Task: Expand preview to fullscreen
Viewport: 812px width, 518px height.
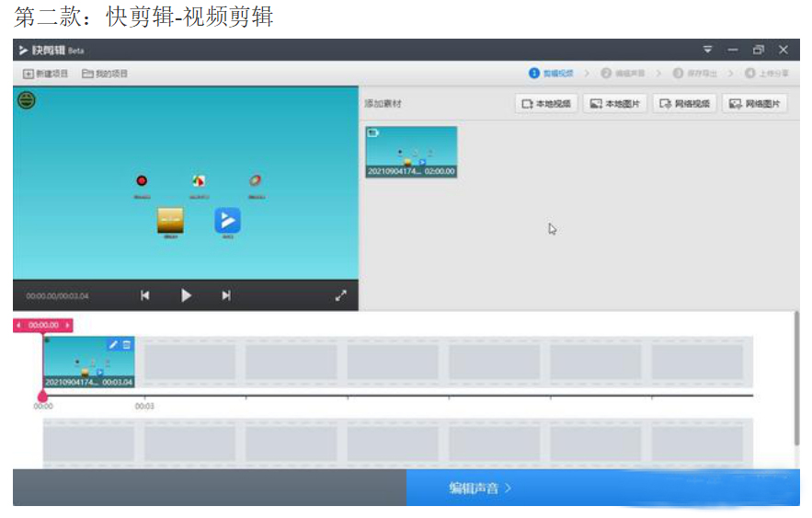Action: 340,295
